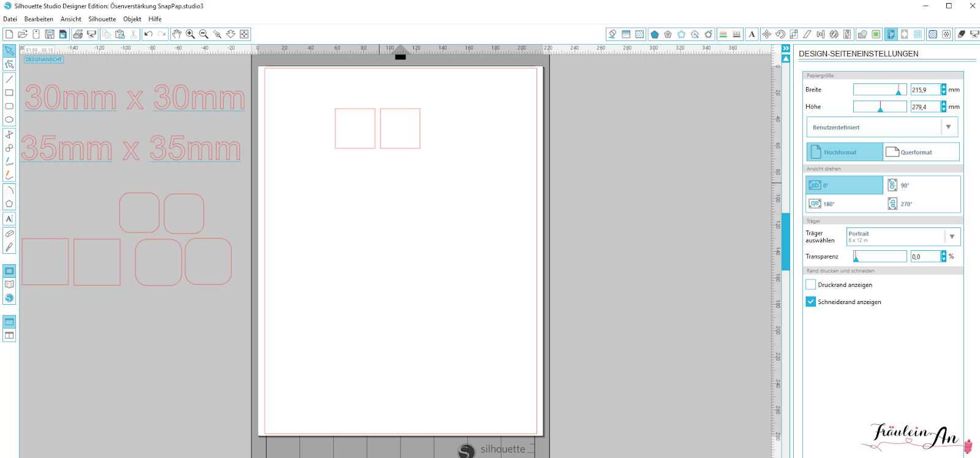This screenshot has width=980, height=458.
Task: Open the Datei menu
Action: (10, 19)
